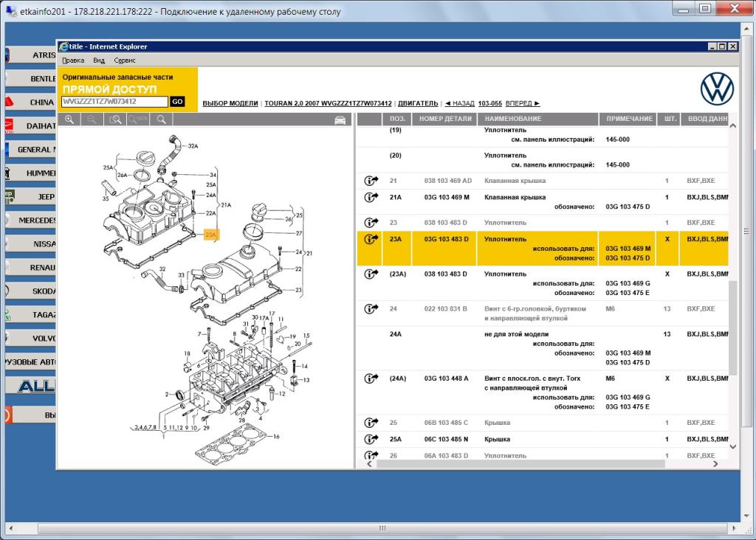Open info icon for row 26 06A 103 483 D
This screenshot has width=756, height=540.
click(371, 455)
